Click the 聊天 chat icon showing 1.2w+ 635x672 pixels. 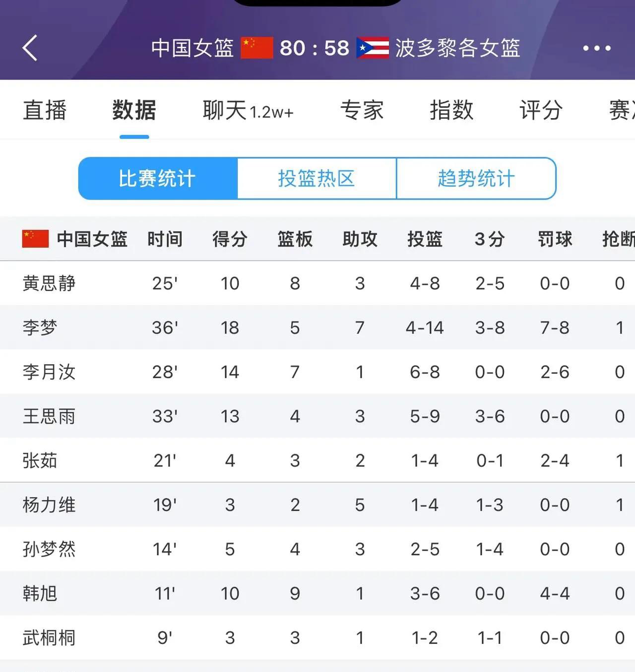pyautogui.click(x=247, y=110)
